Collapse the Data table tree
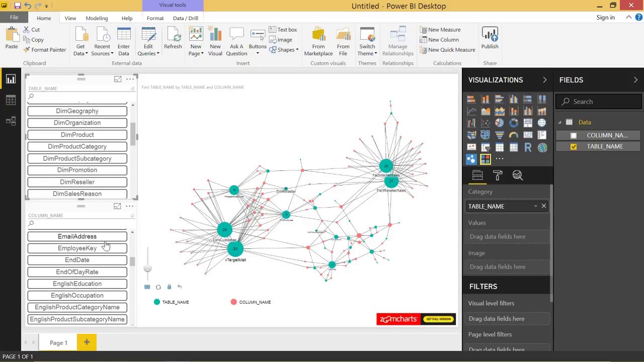 [559, 122]
